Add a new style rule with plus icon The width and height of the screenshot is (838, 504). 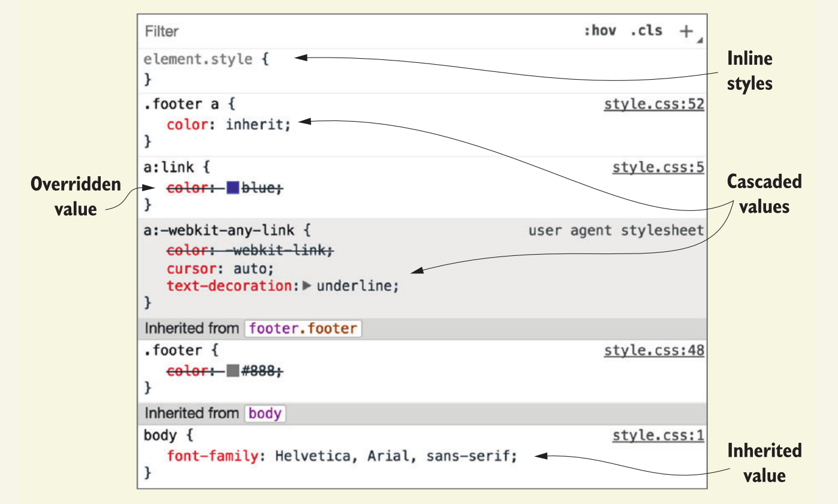686,31
